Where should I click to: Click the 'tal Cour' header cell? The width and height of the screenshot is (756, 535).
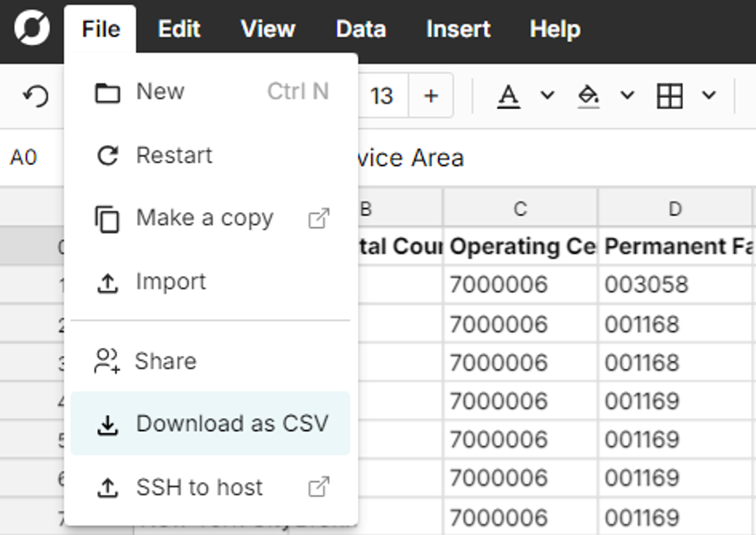point(400,246)
